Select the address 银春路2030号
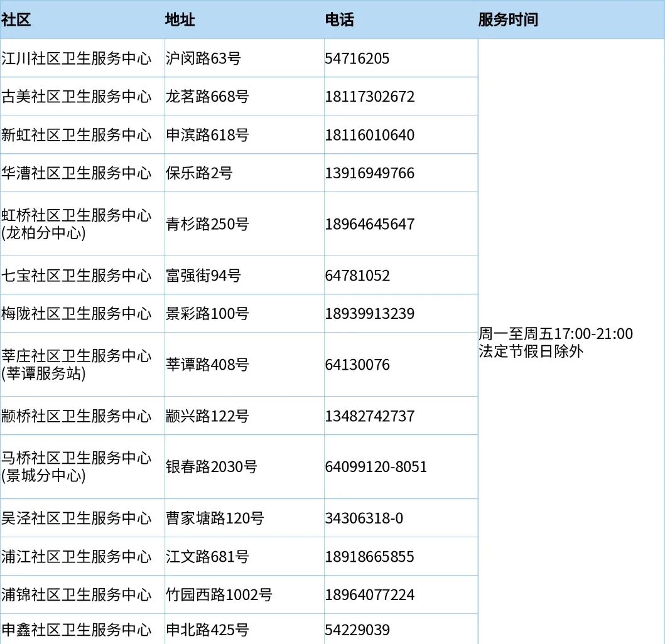The height and width of the screenshot is (644, 665). pyautogui.click(x=211, y=467)
